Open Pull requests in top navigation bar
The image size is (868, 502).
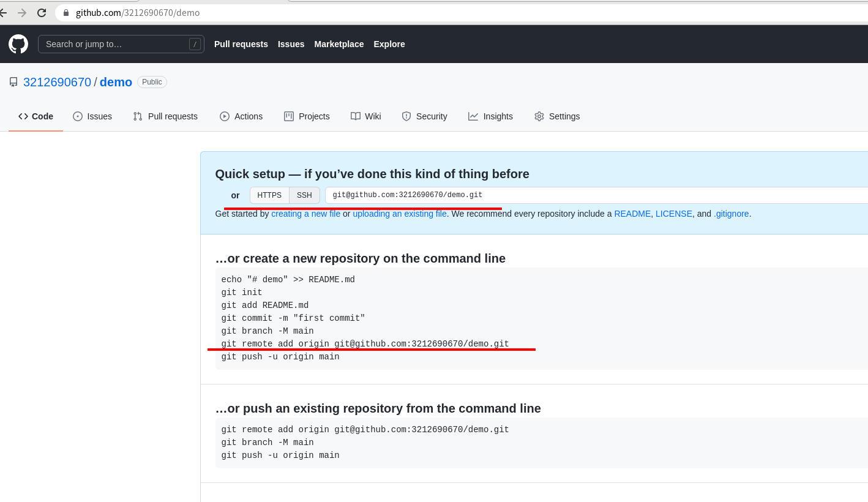click(241, 44)
